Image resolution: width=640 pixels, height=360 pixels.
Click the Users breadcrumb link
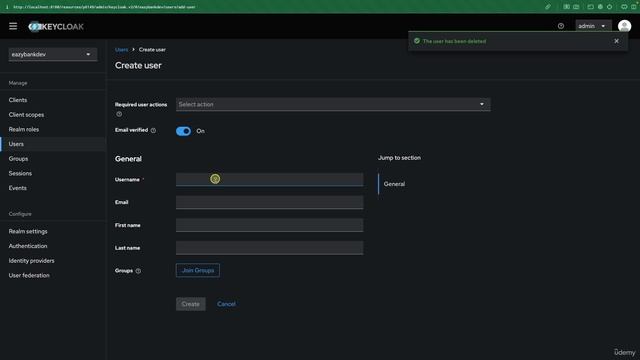coord(121,50)
